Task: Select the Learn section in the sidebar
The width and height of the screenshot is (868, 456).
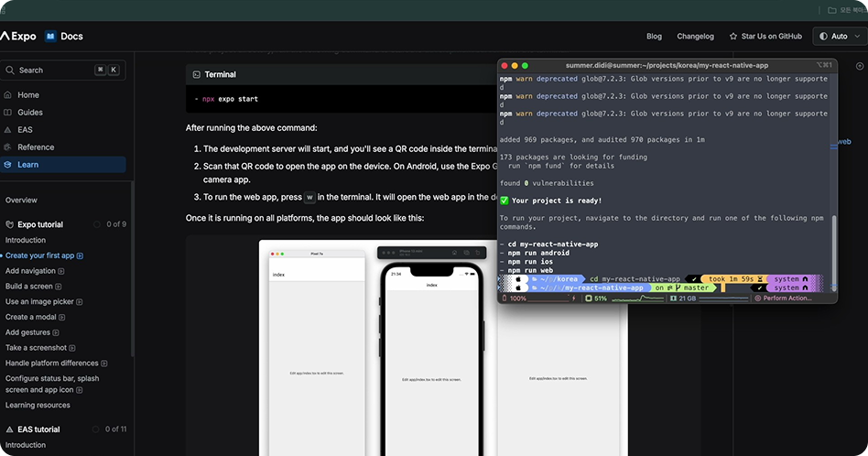Action: (27, 165)
